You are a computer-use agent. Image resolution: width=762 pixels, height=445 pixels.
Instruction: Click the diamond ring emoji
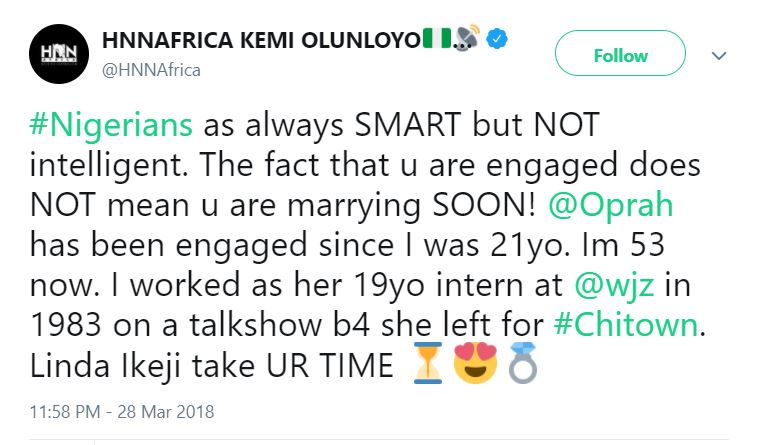pos(523,363)
